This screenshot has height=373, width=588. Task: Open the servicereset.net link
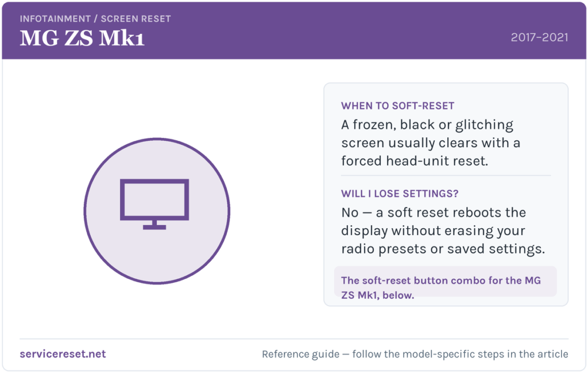point(63,354)
